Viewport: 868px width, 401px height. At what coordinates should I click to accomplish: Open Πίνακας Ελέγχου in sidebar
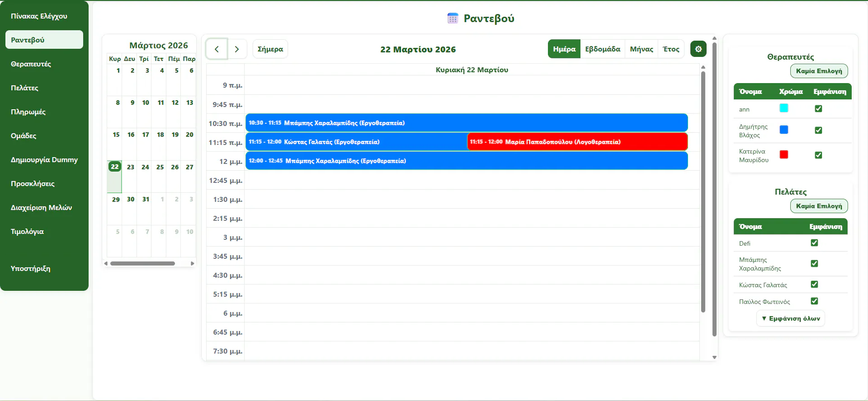[44, 16]
